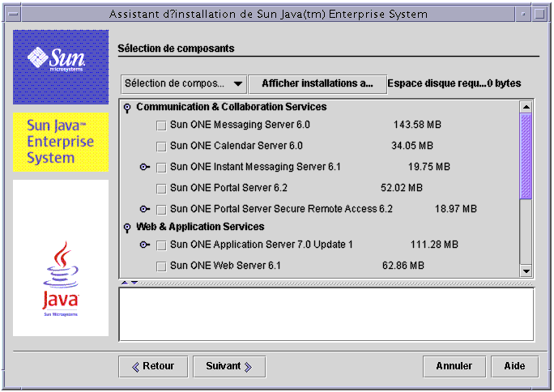Open the window menu button in title bar

coord(14,14)
